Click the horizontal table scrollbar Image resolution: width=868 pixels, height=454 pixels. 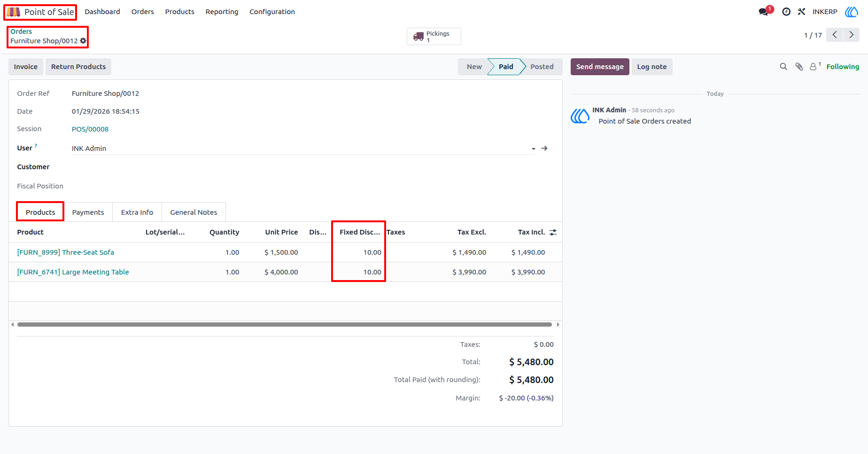click(285, 325)
